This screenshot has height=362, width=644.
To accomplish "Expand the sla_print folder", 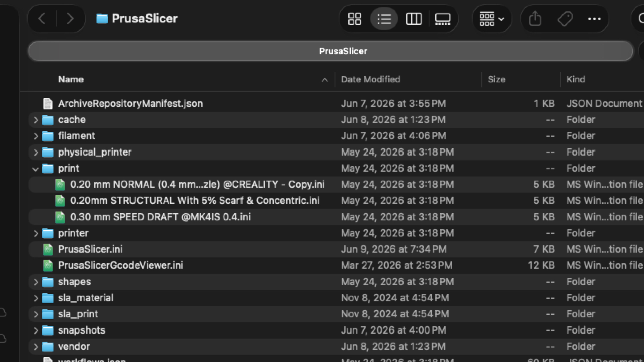I will [36, 314].
